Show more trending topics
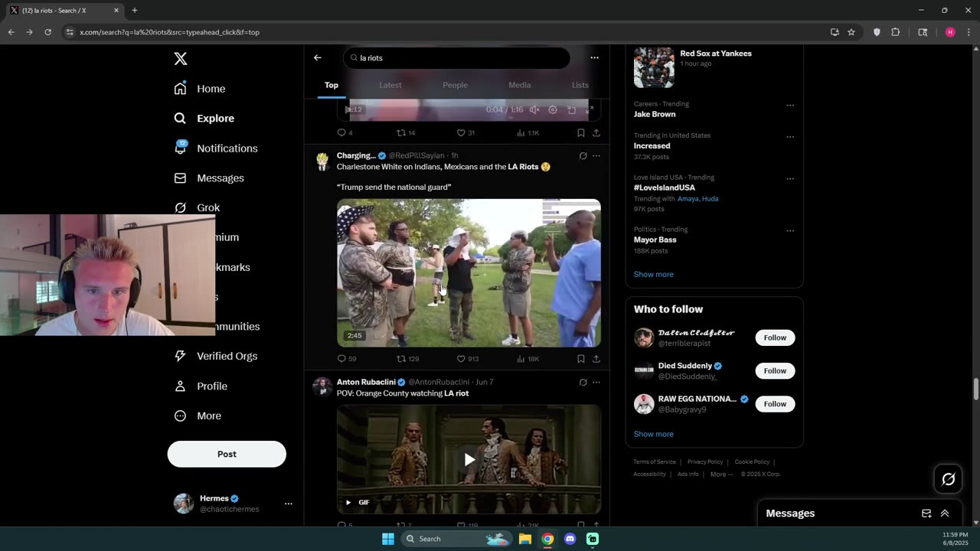The width and height of the screenshot is (980, 551). [x=653, y=274]
